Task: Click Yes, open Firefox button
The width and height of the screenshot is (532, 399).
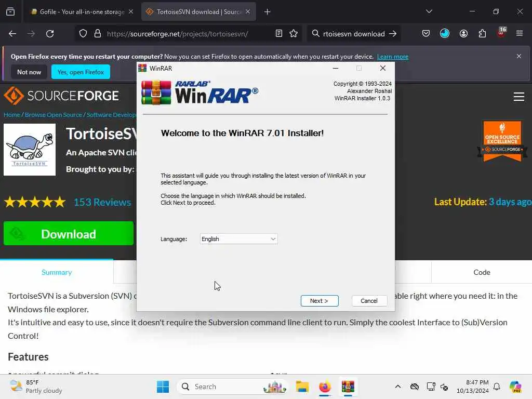Action: point(81,72)
